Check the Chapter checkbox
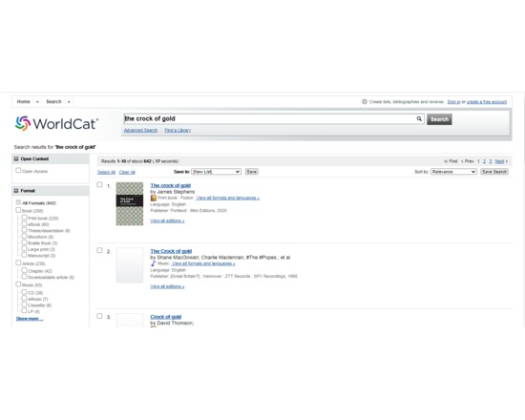 click(x=24, y=270)
